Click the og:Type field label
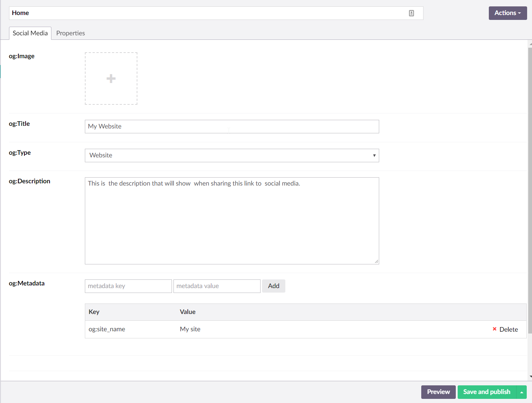Image resolution: width=532 pixels, height=403 pixels. coord(20,153)
